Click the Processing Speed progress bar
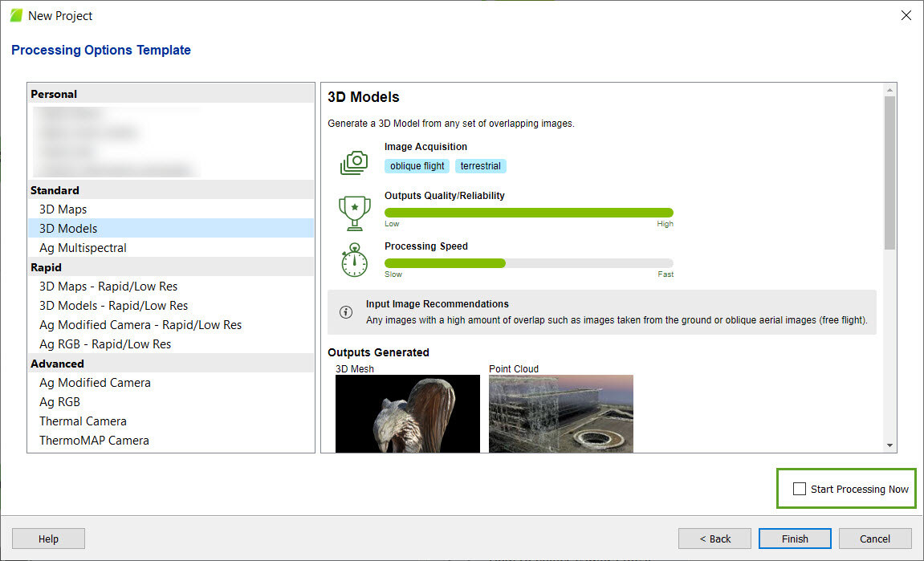924x561 pixels. (x=528, y=263)
